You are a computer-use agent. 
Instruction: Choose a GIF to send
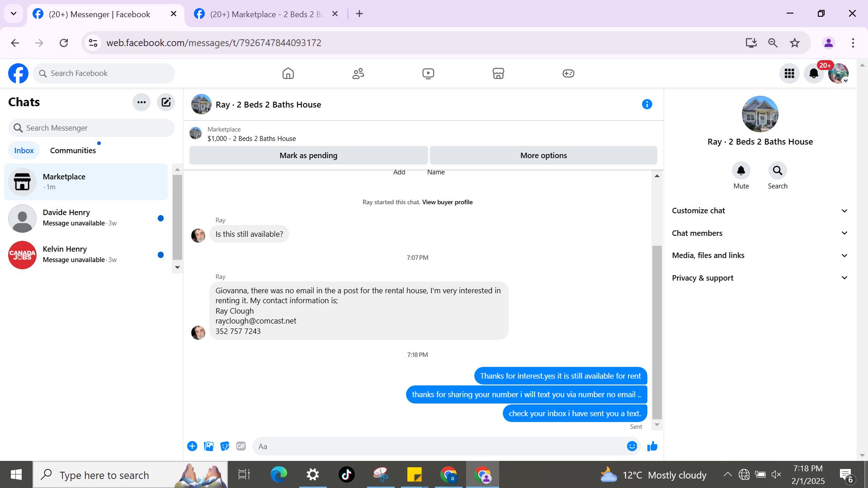(x=241, y=446)
